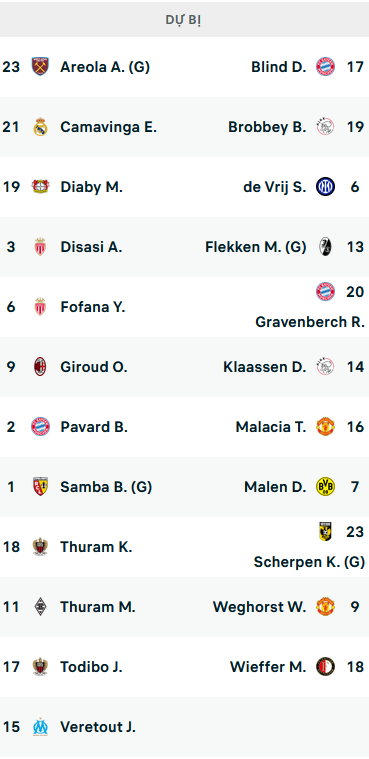This screenshot has width=369, height=759.
Task: Click Bayer Leverkusen crest beside Diaby
Action: point(40,187)
